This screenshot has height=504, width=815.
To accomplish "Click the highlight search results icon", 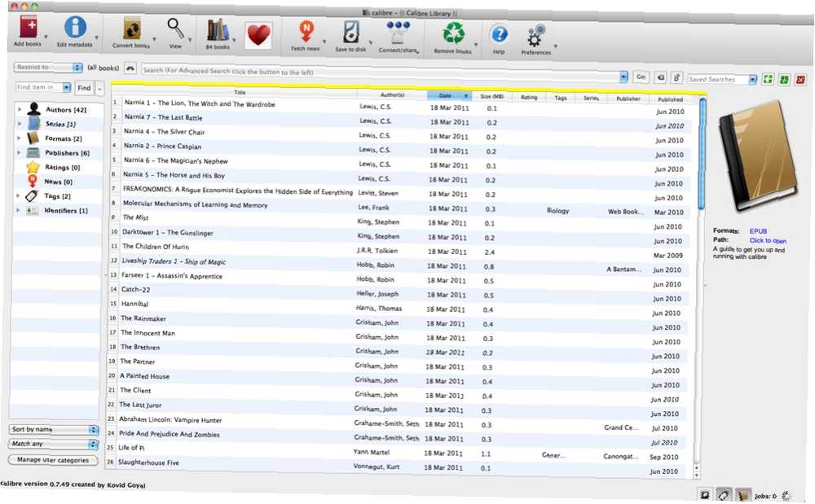I will tap(676, 78).
